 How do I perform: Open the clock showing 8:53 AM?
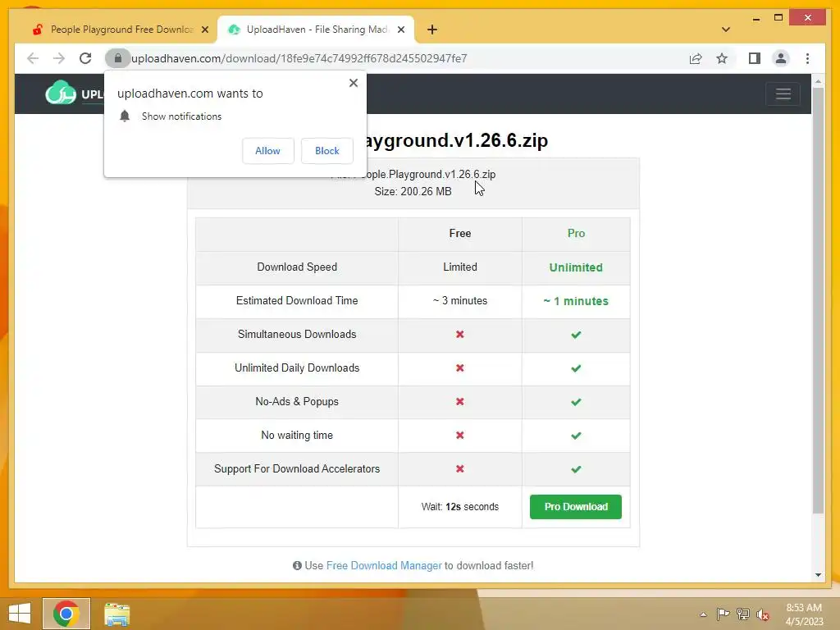tap(804, 614)
